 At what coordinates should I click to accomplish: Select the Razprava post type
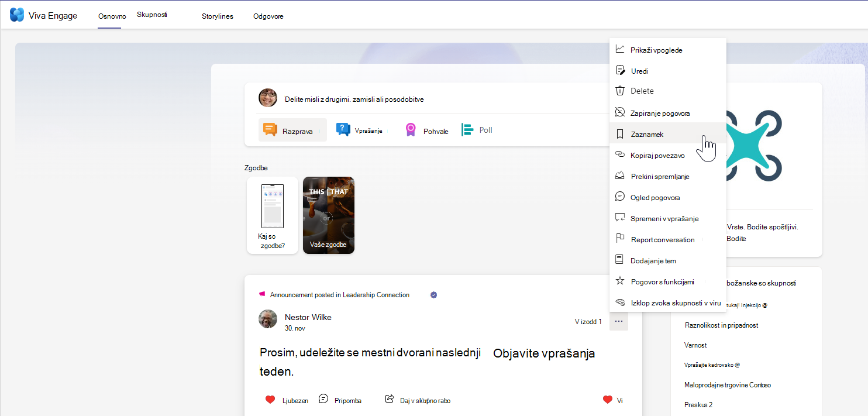(x=292, y=130)
